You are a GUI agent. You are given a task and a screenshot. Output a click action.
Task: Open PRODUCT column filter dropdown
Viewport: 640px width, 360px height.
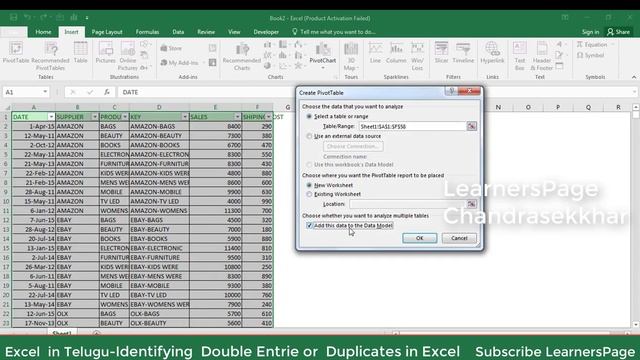(x=125, y=117)
